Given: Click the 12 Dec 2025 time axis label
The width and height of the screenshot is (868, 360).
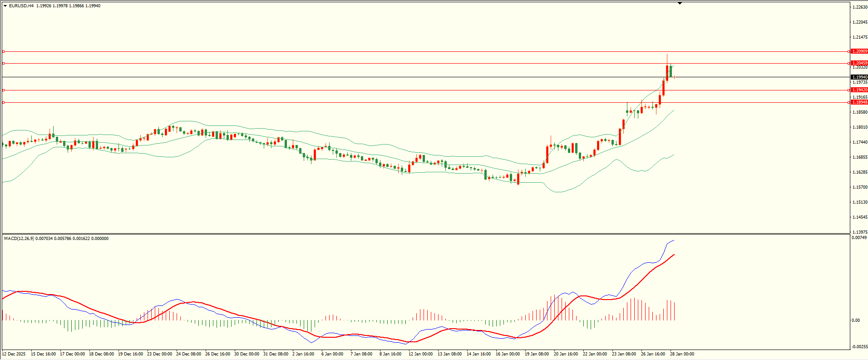Looking at the screenshot, I should [14, 354].
